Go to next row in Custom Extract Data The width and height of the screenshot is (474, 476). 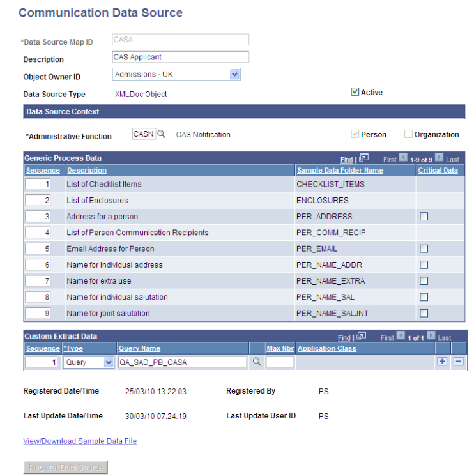coord(431,335)
